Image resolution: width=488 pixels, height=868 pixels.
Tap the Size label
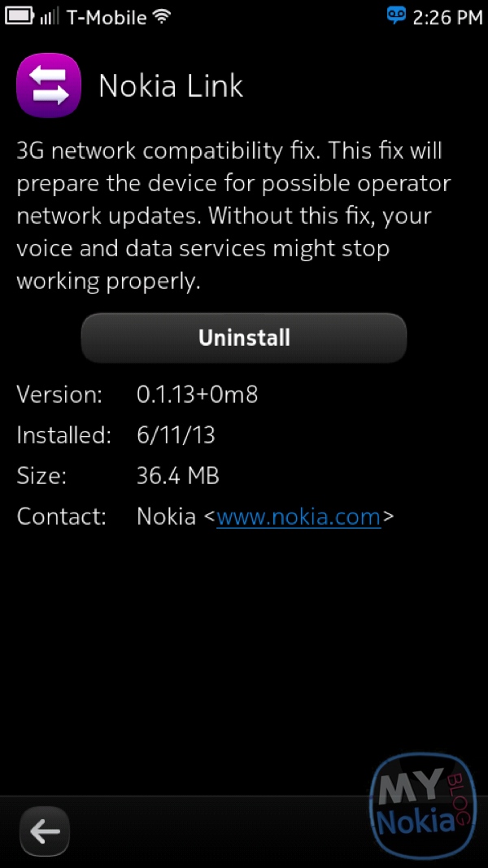click(x=41, y=476)
